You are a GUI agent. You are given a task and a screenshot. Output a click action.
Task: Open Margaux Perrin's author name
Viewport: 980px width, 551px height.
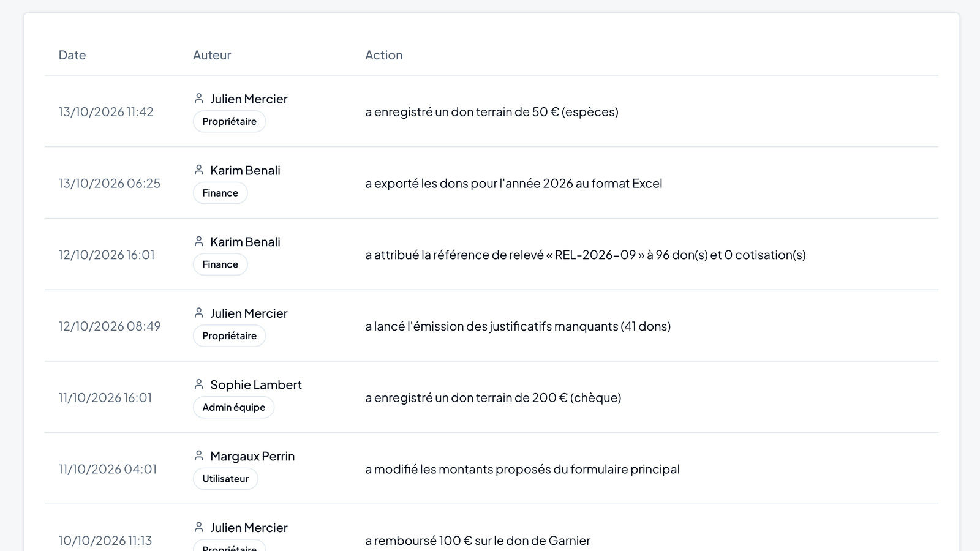tap(252, 456)
